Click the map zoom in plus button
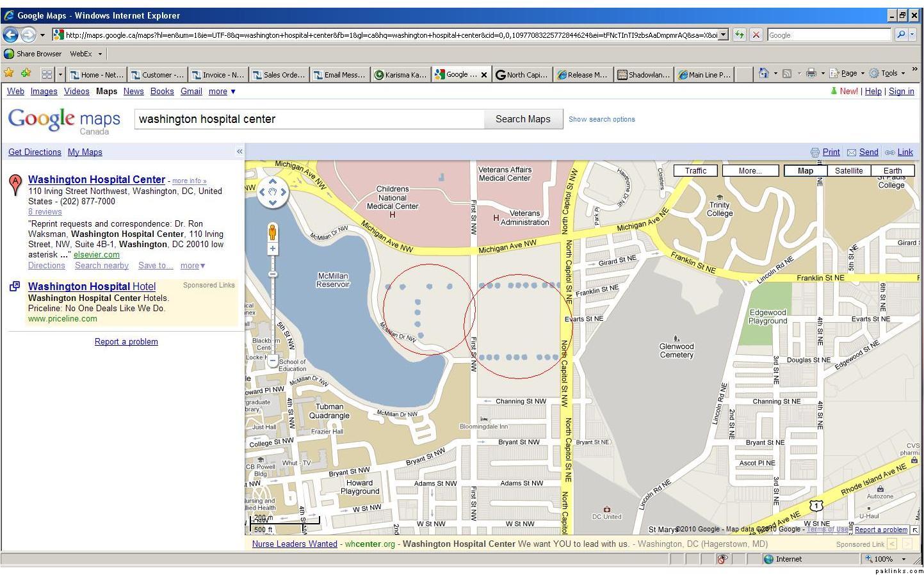Viewport: 924px width, 575px height. point(272,248)
